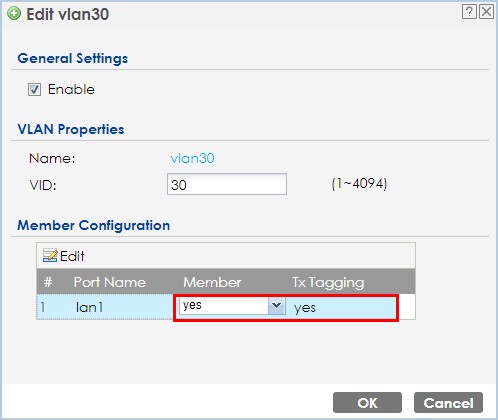498x420 pixels.
Task: Select the Member combo box showing yes
Action: pyautogui.click(x=232, y=306)
